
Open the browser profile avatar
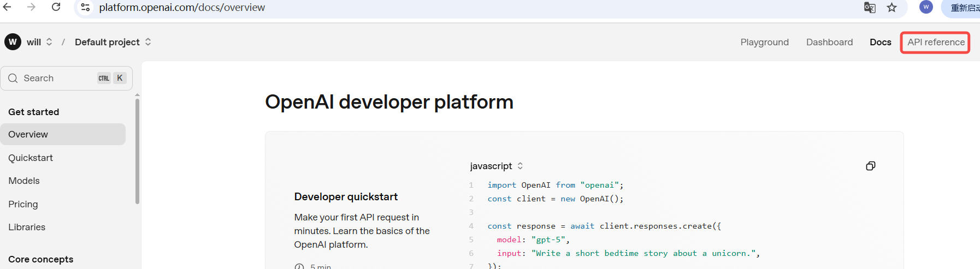(x=926, y=7)
